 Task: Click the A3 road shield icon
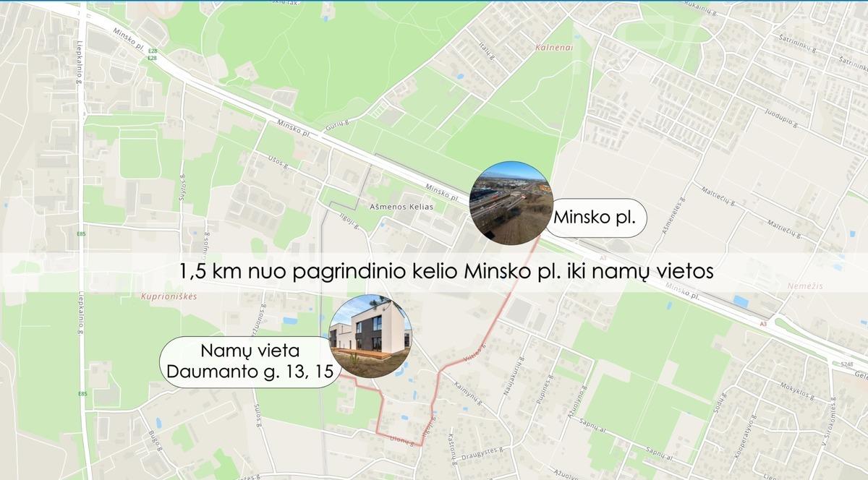coord(763,324)
